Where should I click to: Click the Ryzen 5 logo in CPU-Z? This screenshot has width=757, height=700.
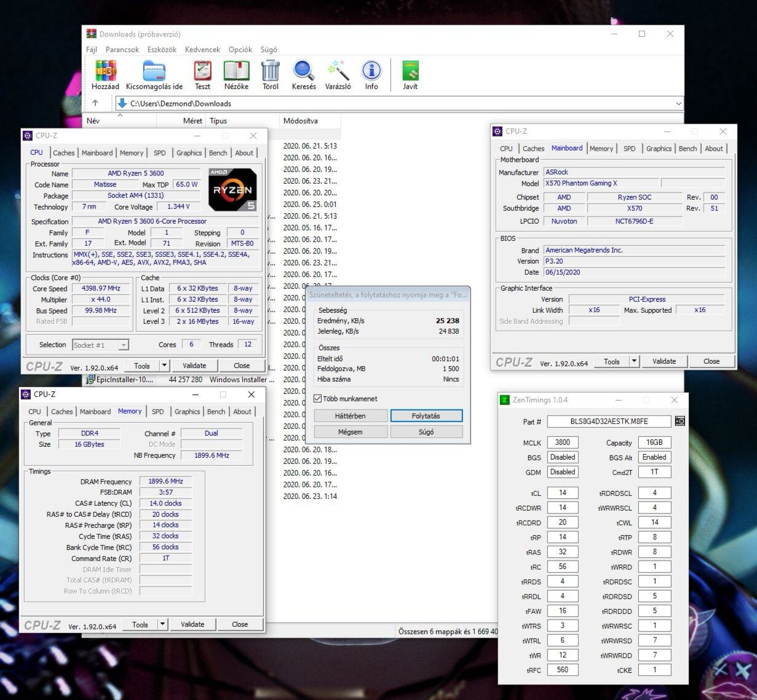(x=232, y=190)
